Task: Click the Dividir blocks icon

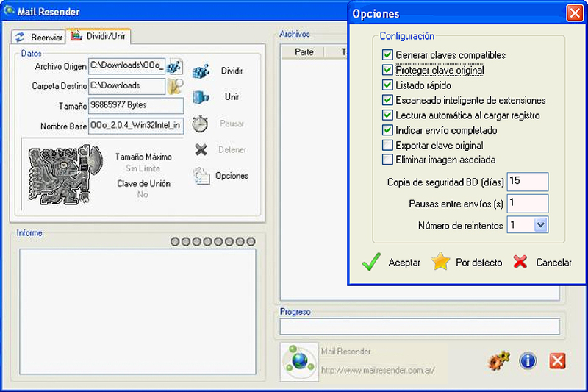Action: (201, 71)
